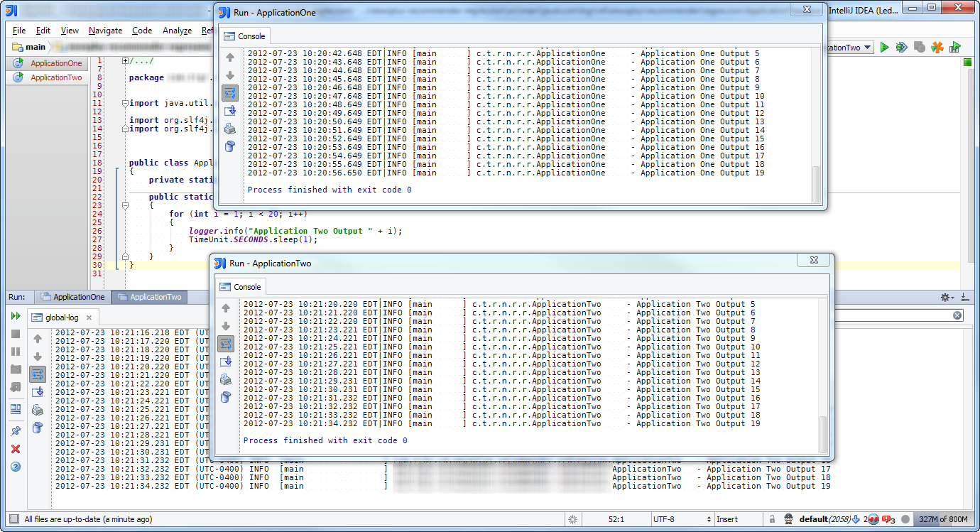
Task: Open the Code menu
Action: [142, 31]
